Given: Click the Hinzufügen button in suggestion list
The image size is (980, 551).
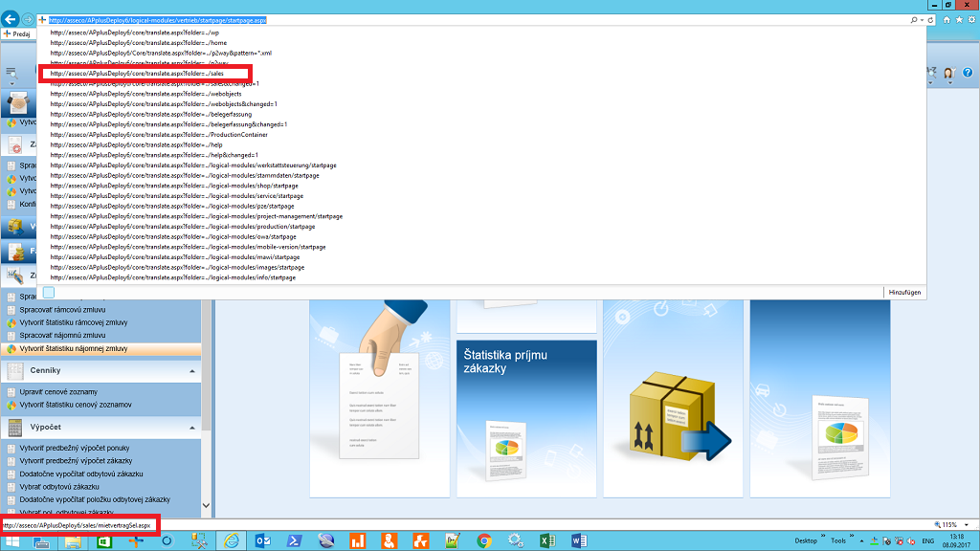Looking at the screenshot, I should click(x=904, y=293).
